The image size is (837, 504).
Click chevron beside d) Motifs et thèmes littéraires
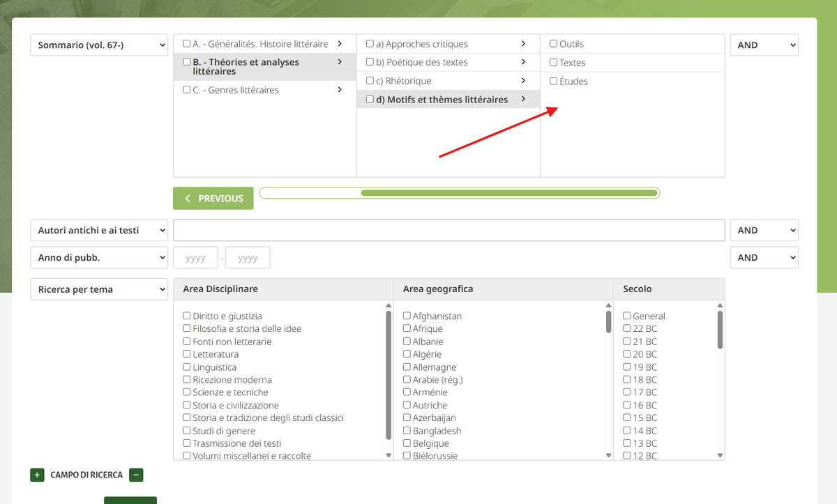tap(523, 100)
